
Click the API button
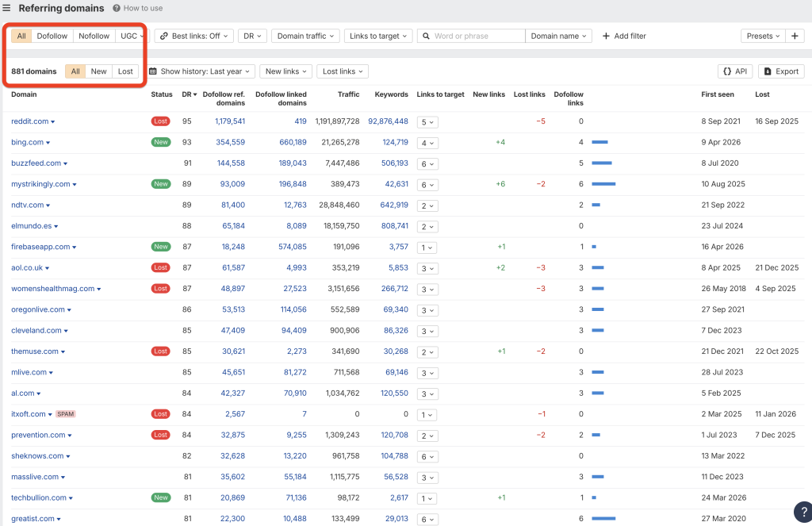click(x=735, y=71)
